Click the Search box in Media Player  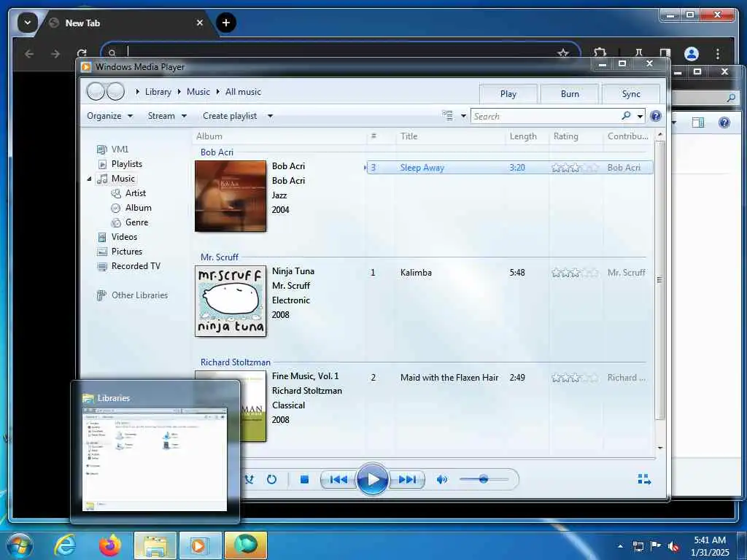click(x=544, y=116)
